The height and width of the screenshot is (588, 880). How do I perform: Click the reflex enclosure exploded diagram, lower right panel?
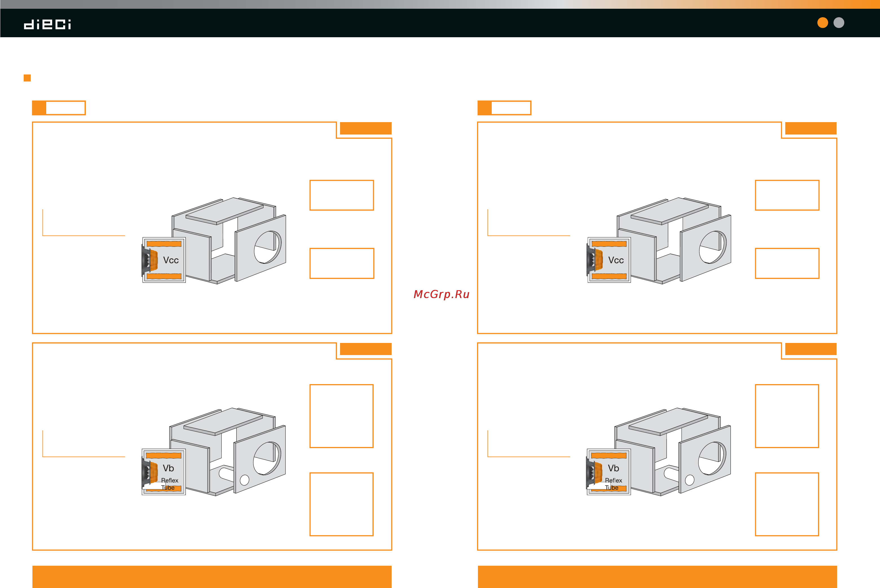(673, 452)
